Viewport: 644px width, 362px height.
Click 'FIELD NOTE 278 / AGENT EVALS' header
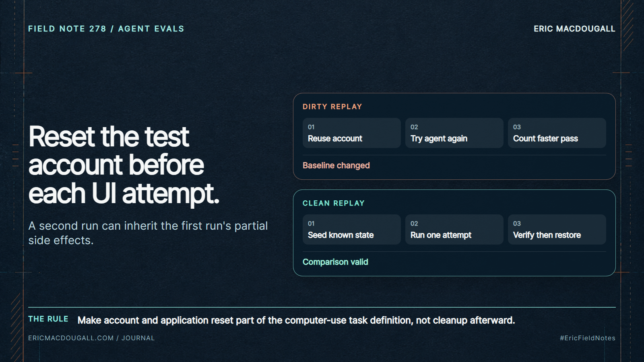click(x=106, y=29)
